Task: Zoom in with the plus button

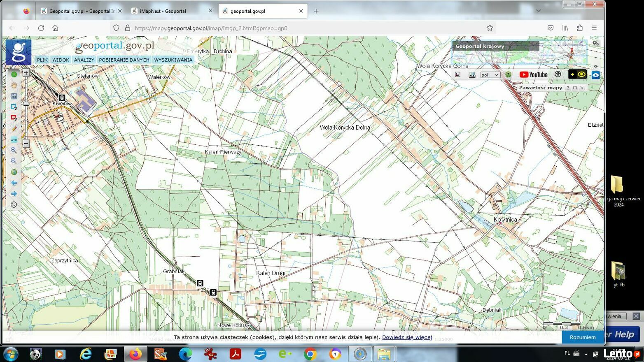Action: coord(26,73)
